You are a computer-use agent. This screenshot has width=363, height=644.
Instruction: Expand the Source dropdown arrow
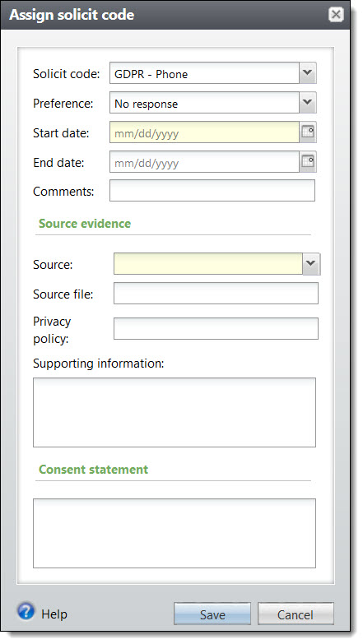click(x=311, y=264)
